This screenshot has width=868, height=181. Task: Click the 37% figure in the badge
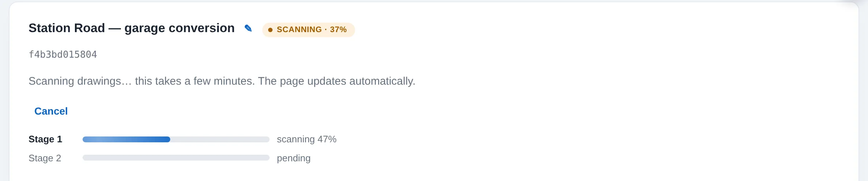(338, 30)
